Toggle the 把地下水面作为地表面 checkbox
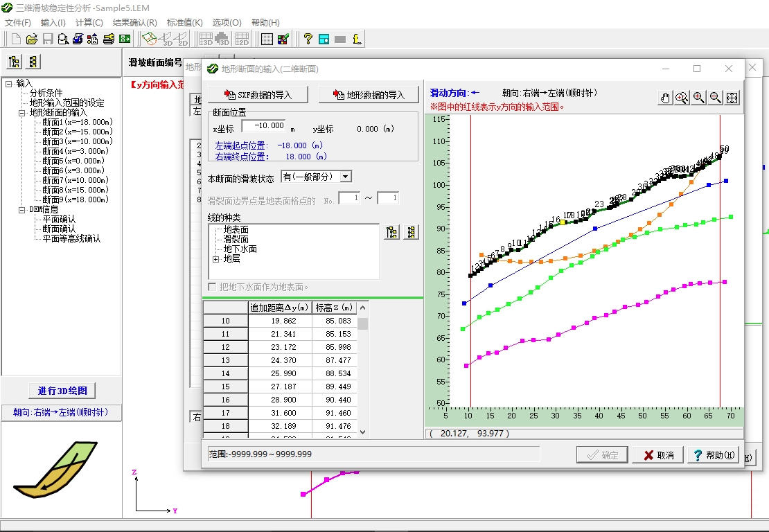Image resolution: width=769 pixels, height=532 pixels. coord(213,287)
